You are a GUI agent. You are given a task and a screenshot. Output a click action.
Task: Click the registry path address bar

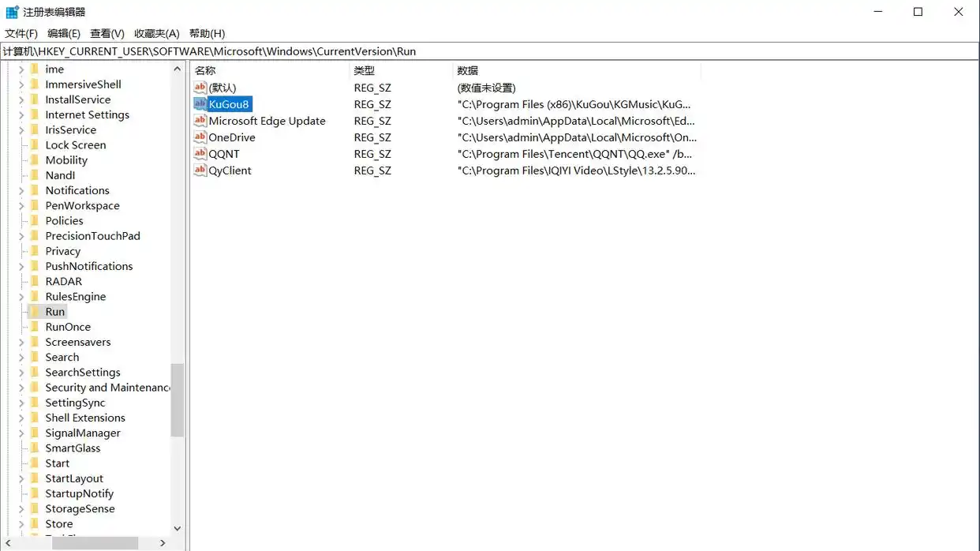489,51
